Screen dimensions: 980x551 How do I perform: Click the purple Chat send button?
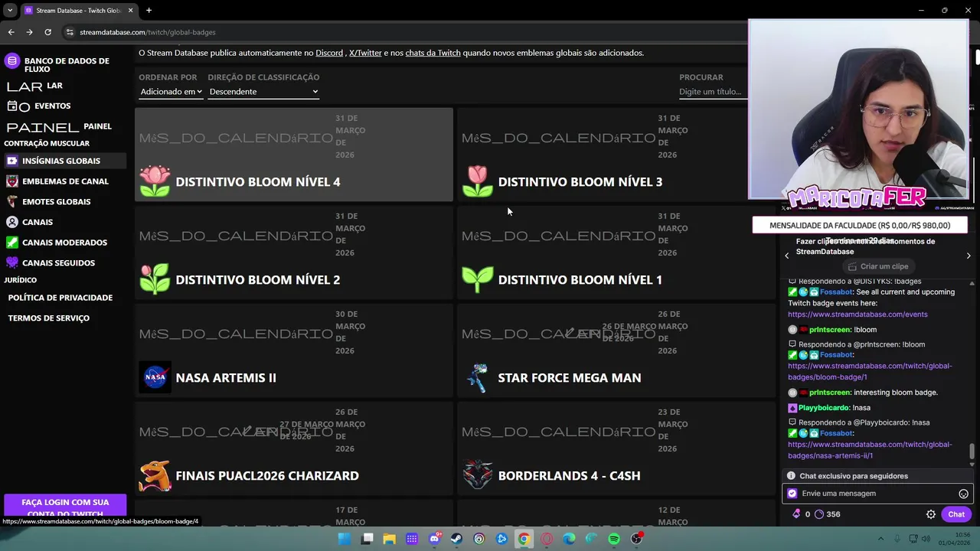pyautogui.click(x=956, y=514)
